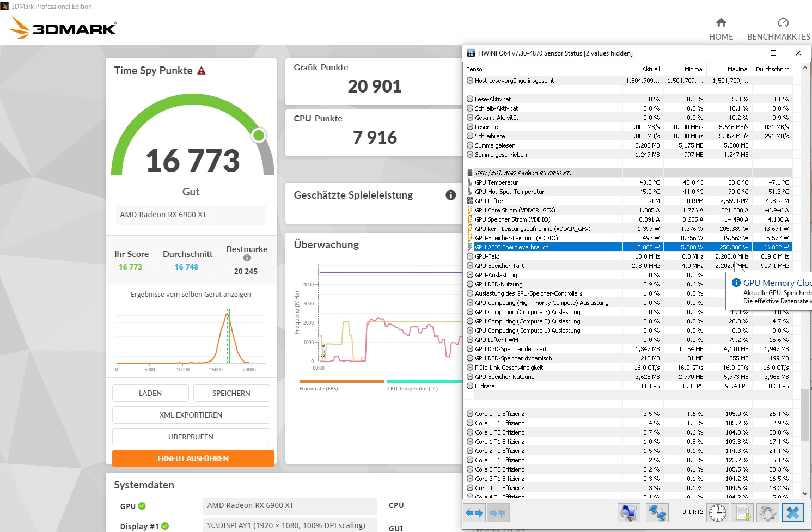Click the collapse columns arrows button in HWiNFO
Image resolution: width=812 pixels, height=532 pixels.
coord(498,513)
